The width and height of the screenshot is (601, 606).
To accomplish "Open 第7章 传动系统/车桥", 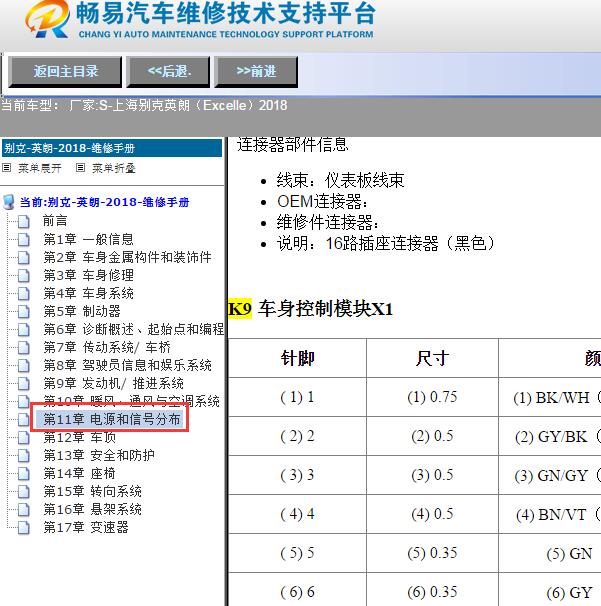I will (107, 347).
